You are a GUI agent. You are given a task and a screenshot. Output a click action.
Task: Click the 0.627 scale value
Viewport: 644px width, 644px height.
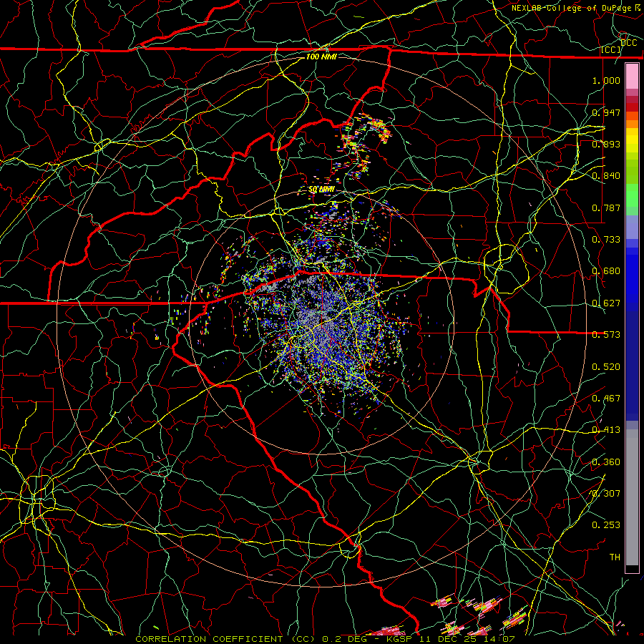tap(606, 303)
